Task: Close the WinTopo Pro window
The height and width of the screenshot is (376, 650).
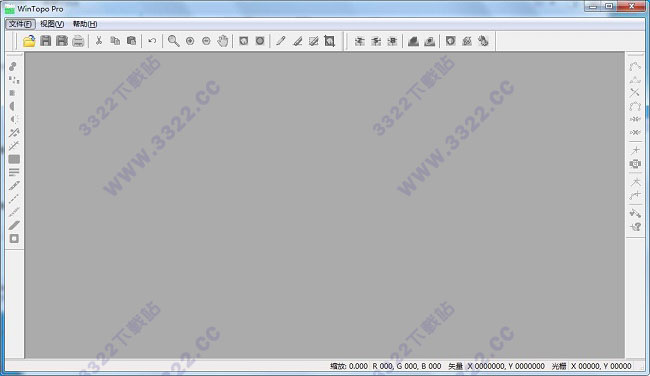Action: (x=631, y=6)
